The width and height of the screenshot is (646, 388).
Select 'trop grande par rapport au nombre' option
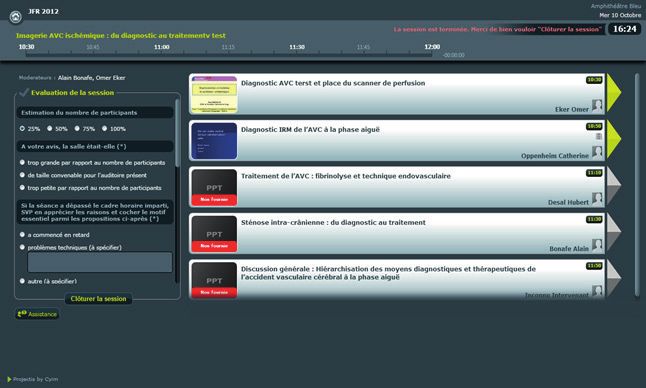(x=22, y=162)
